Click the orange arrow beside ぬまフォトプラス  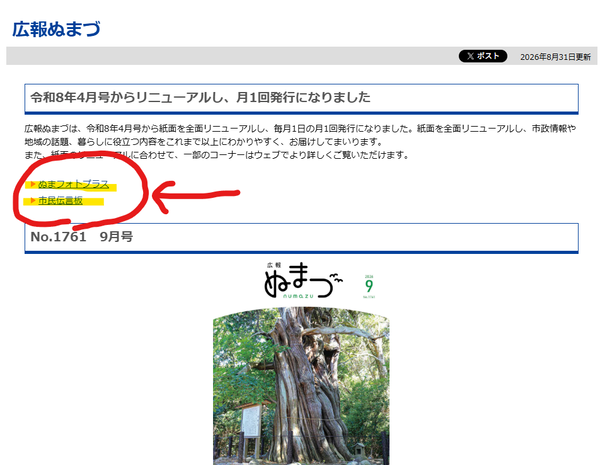(33, 184)
